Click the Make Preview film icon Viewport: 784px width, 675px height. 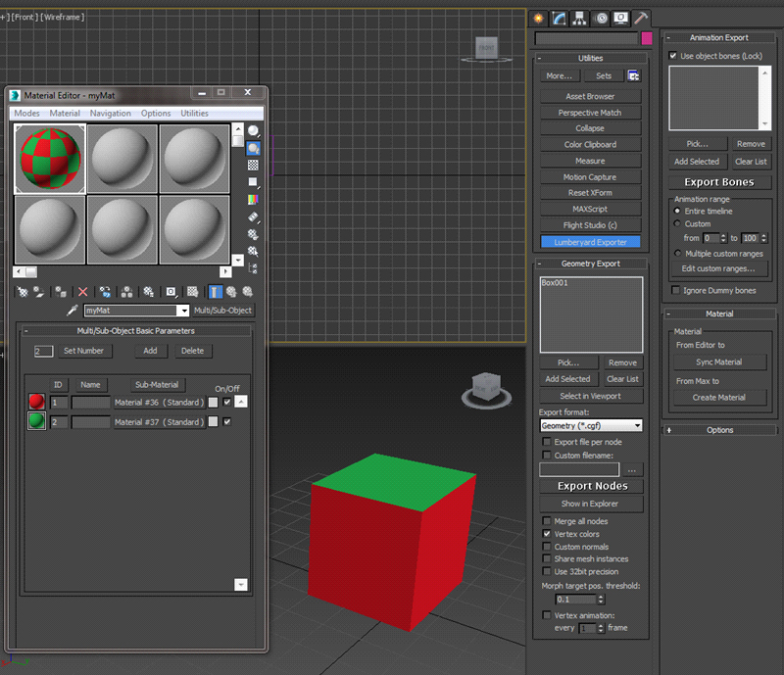[254, 217]
